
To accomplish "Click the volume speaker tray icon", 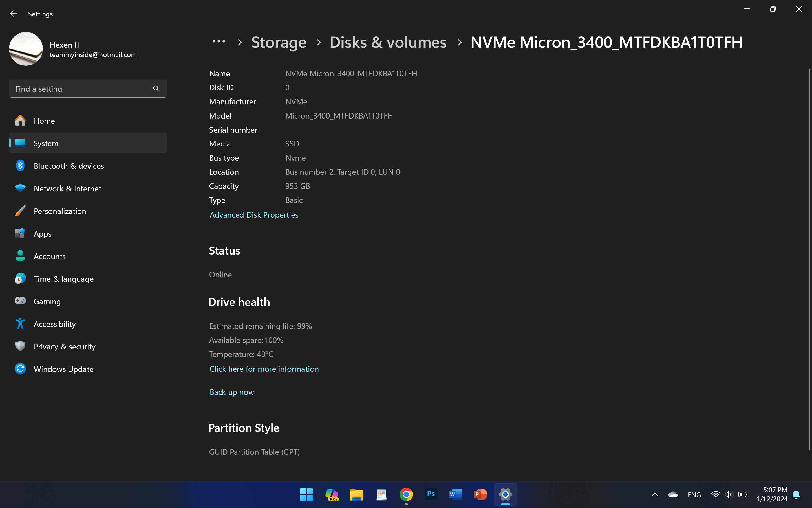I will tap(729, 494).
